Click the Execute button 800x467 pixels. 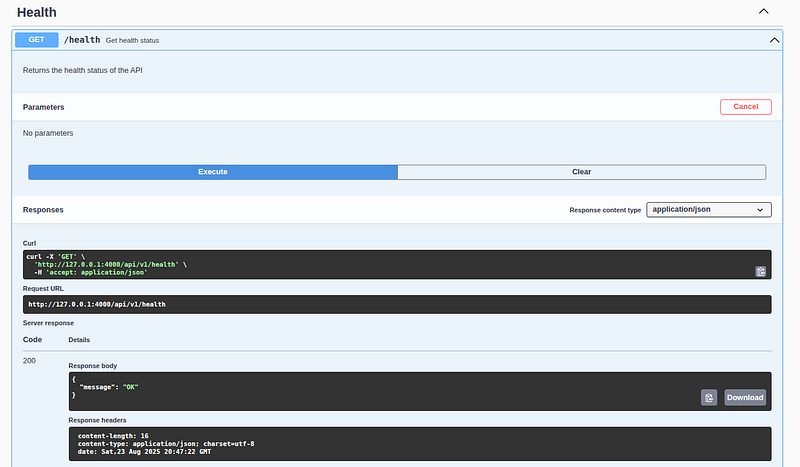(x=213, y=172)
